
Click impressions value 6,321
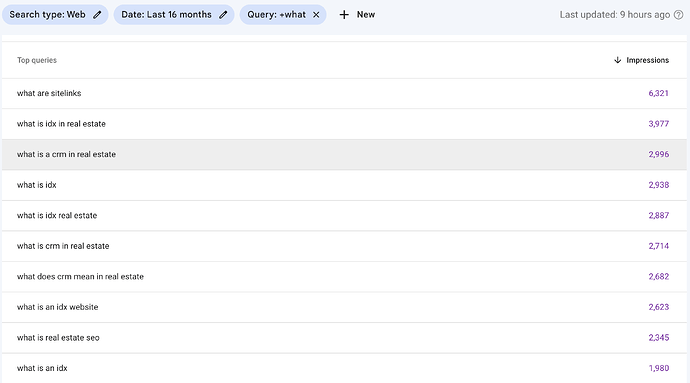click(658, 93)
